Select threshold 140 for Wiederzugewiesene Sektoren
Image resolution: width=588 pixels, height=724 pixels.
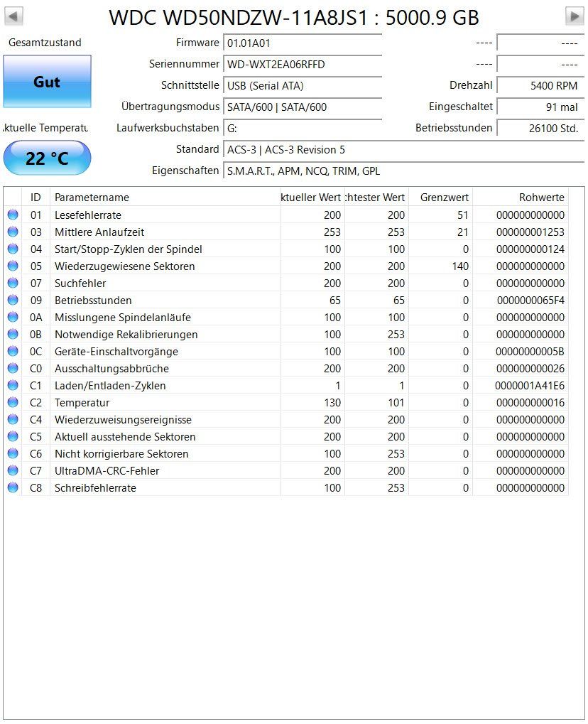[460, 266]
